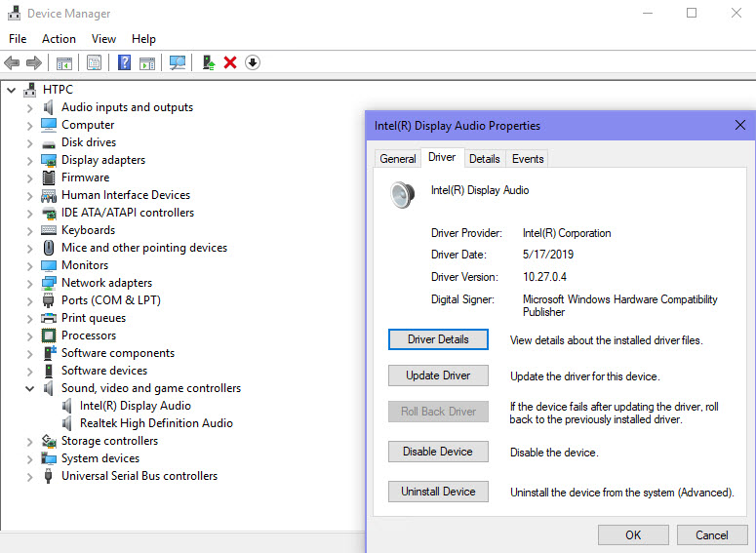Click the Software components icon
The height and width of the screenshot is (553, 756).
click(x=50, y=353)
